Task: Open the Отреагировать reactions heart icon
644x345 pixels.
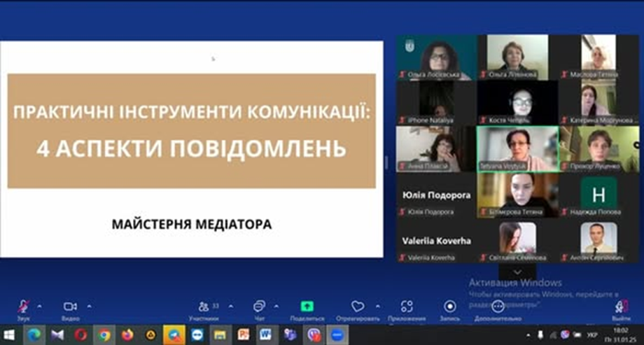Action: pyautogui.click(x=358, y=307)
